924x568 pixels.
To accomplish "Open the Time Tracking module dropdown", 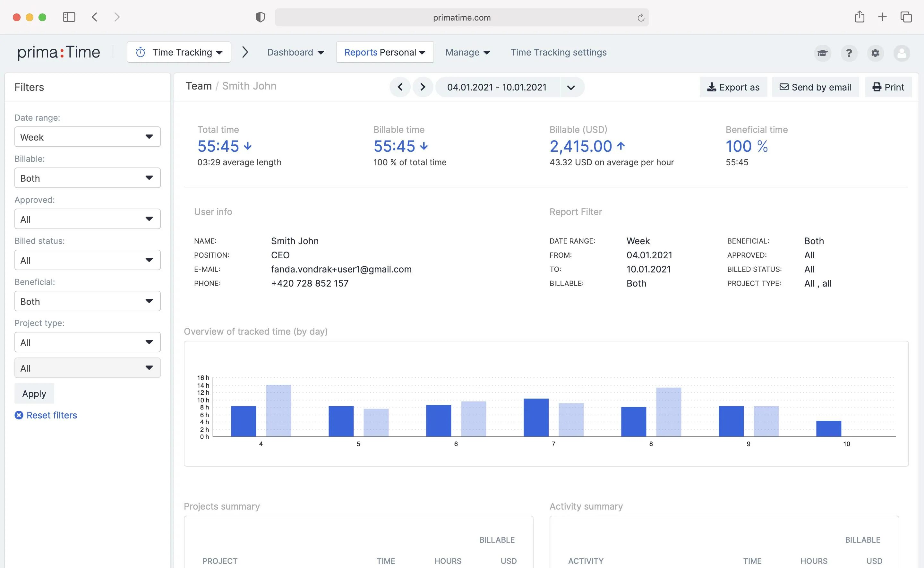I will click(179, 52).
